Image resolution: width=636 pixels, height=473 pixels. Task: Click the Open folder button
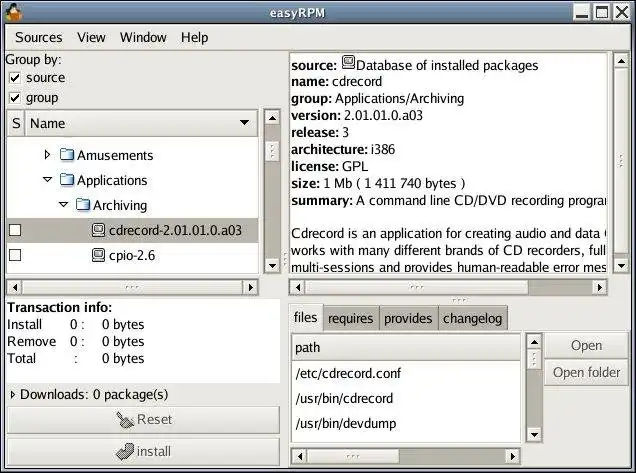[586, 372]
